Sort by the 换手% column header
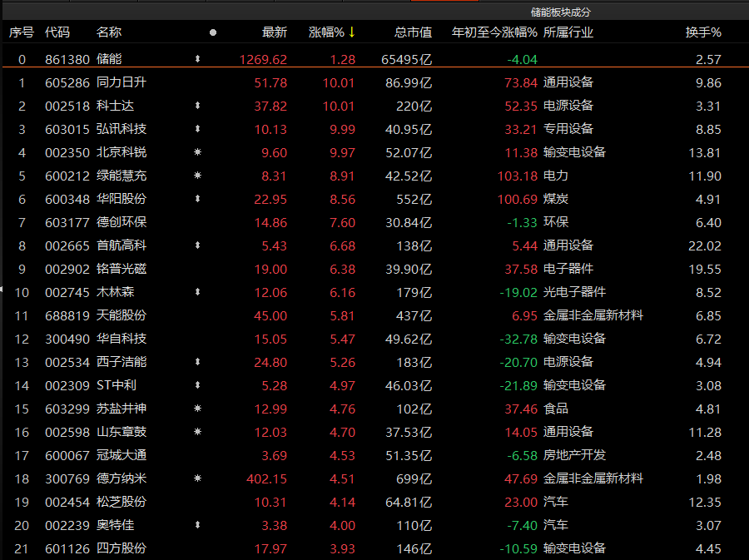This screenshot has height=560, width=749. pos(702,32)
